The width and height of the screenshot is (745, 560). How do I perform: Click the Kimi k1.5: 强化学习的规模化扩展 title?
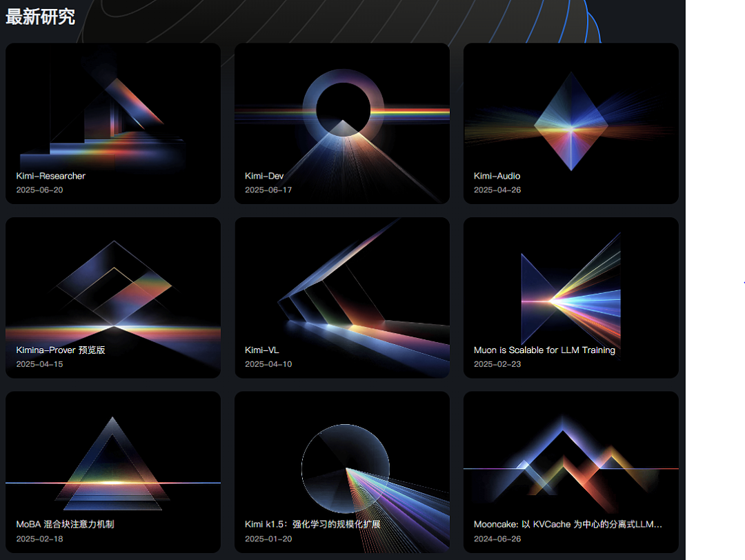click(312, 524)
